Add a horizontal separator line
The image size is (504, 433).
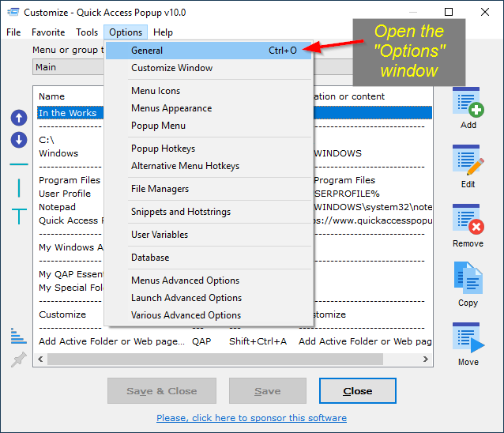19,164
